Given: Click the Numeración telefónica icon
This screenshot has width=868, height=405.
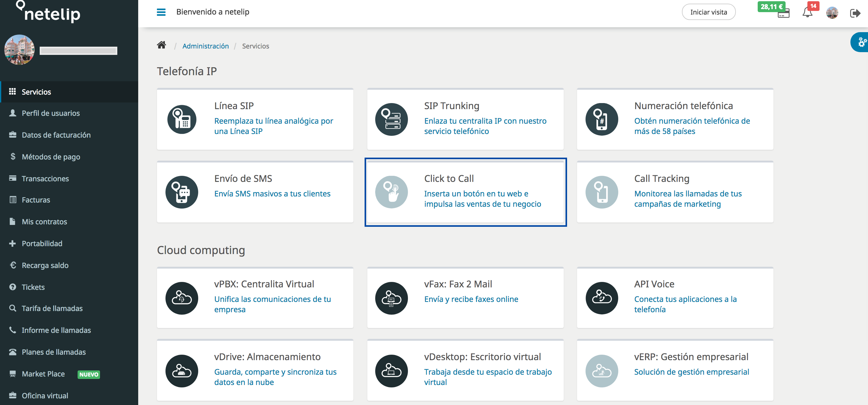Looking at the screenshot, I should point(602,119).
